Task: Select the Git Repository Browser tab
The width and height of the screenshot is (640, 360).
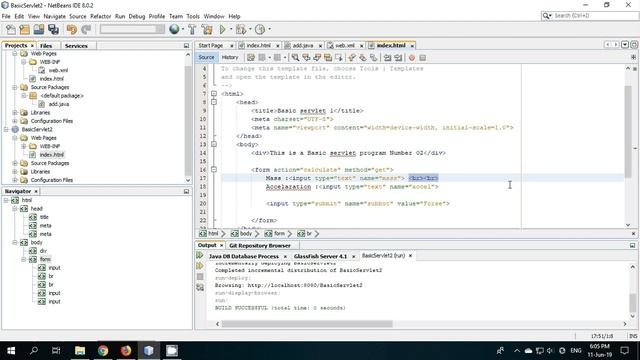Action: click(x=260, y=246)
